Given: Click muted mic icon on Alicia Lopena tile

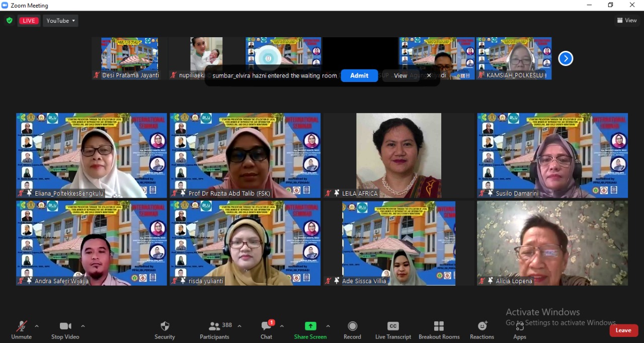Looking at the screenshot, I should [x=482, y=281].
